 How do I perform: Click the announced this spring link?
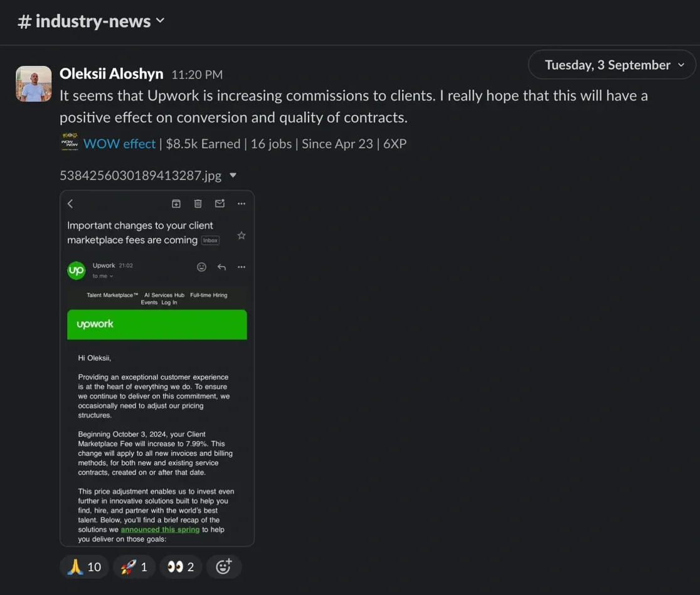161,530
